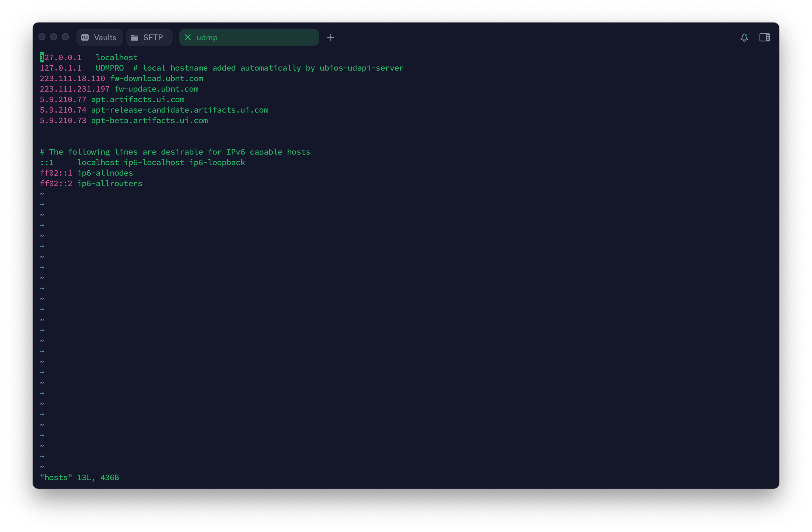Click the "hosts" 13L status line
The image size is (812, 532).
79,477
